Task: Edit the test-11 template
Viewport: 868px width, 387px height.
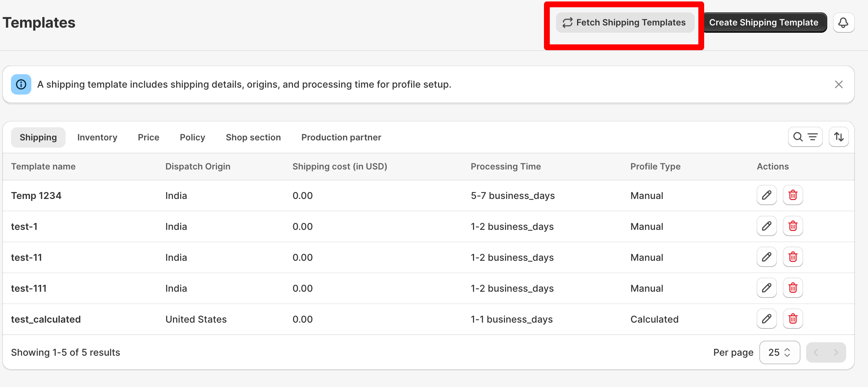Action: point(767,257)
